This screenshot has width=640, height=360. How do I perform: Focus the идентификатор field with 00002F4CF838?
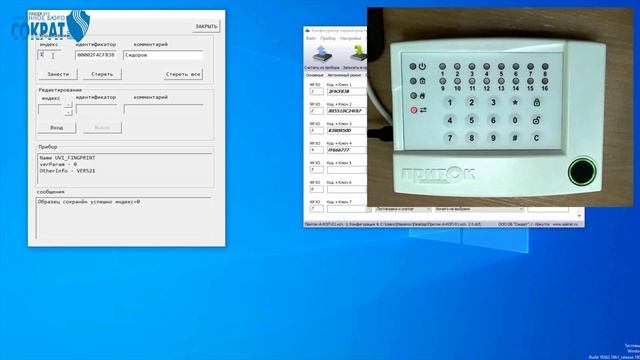(96, 55)
